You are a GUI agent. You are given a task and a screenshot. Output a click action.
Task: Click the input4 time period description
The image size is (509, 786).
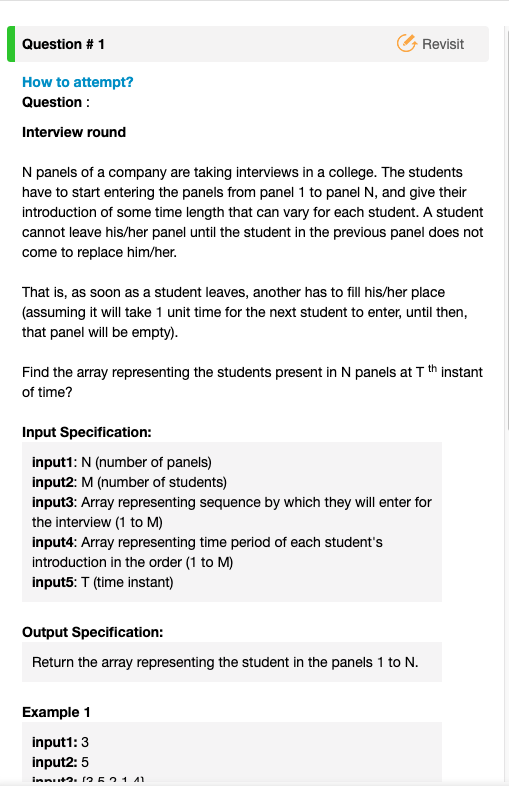[x=207, y=552]
